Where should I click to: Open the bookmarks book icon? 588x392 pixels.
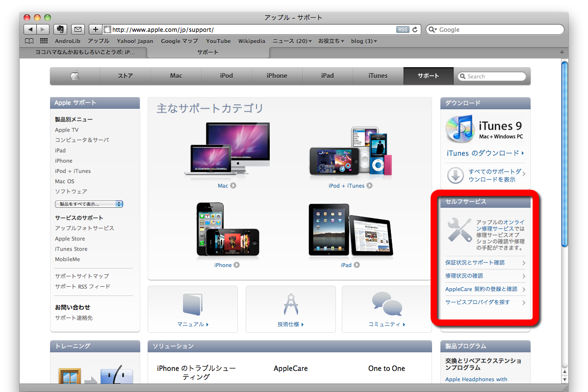tap(29, 41)
